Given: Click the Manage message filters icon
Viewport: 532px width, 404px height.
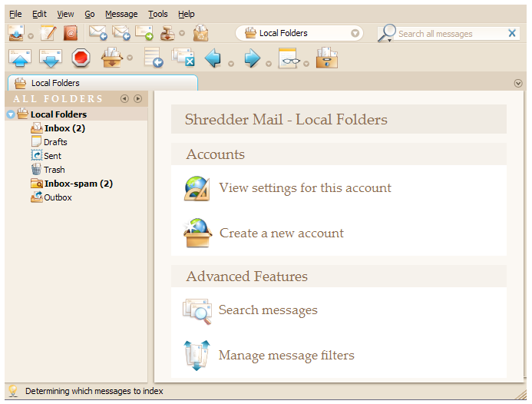Looking at the screenshot, I should [197, 356].
